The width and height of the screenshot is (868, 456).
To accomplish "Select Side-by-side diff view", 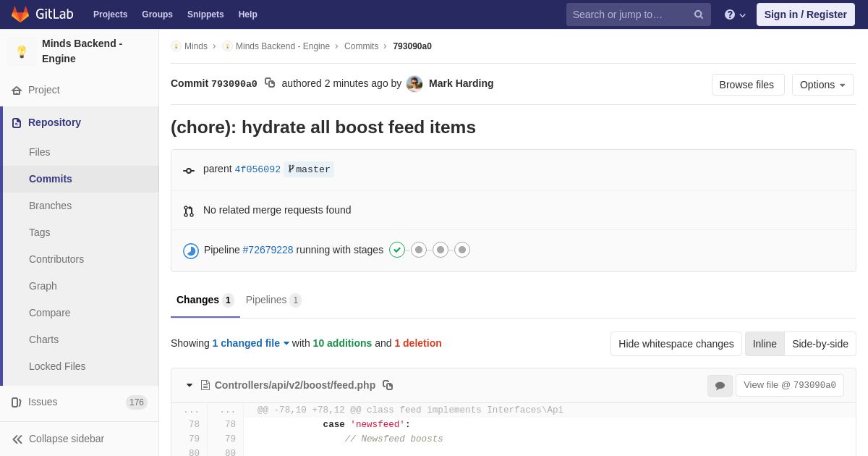I will coord(820,344).
